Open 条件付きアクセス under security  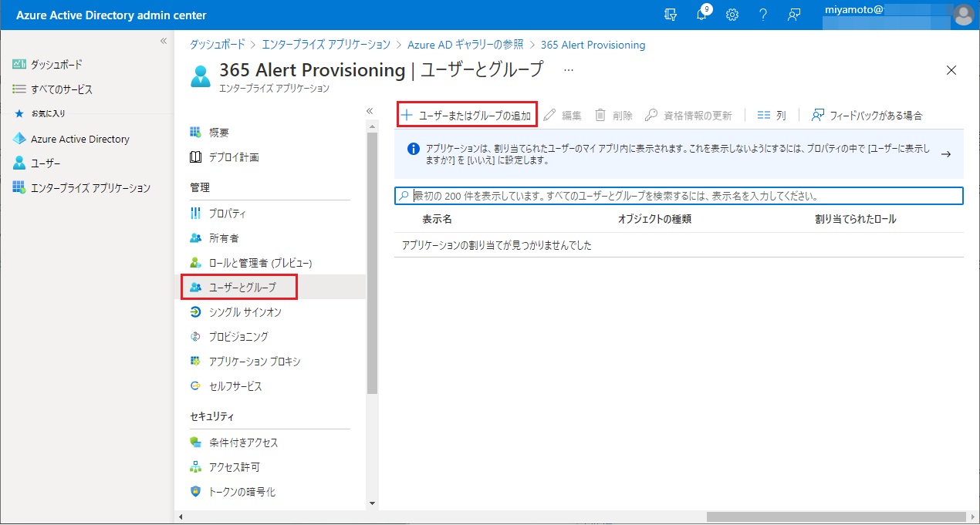tap(243, 443)
